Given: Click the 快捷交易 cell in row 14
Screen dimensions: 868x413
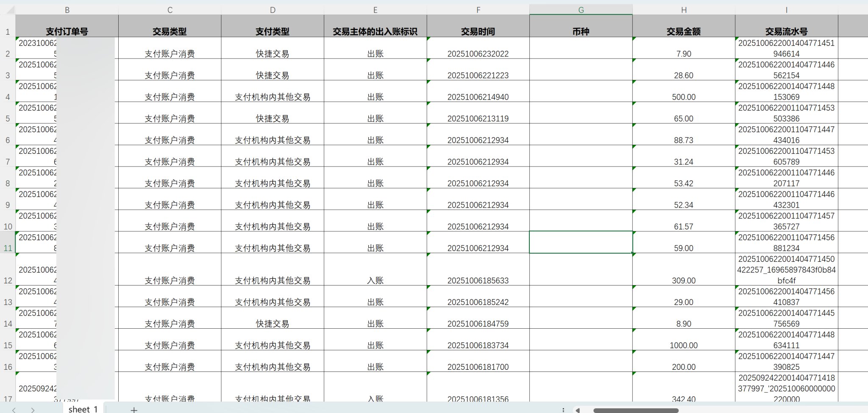Looking at the screenshot, I should pos(272,323).
